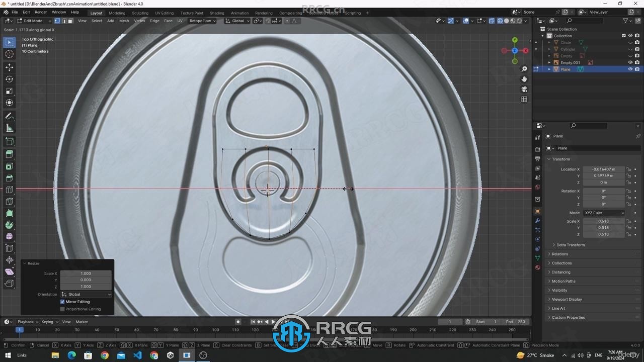Select the Annotate pencil tool
The width and height of the screenshot is (644, 362).
point(9,116)
